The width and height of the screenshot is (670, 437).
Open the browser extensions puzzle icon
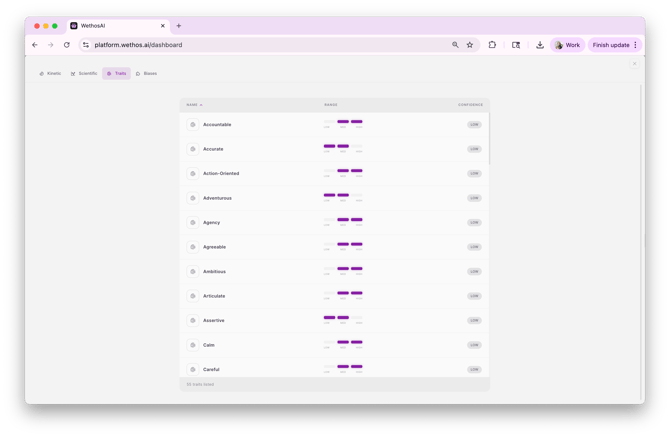492,45
